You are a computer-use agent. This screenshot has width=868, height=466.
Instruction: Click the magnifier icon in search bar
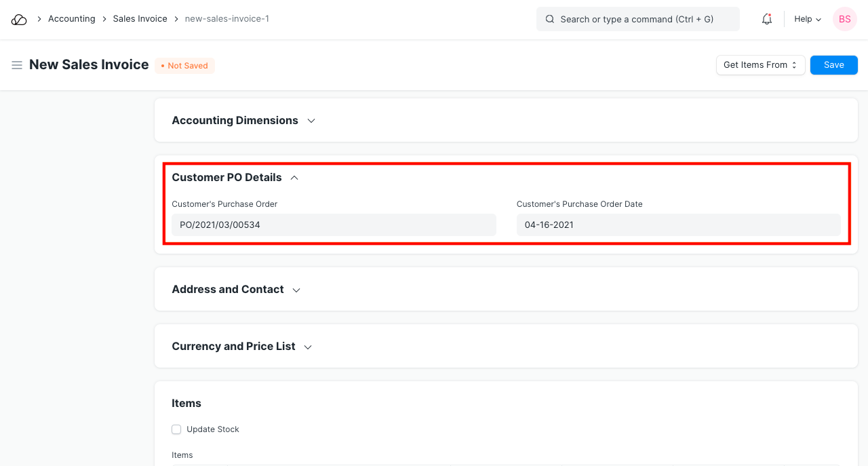[550, 20]
